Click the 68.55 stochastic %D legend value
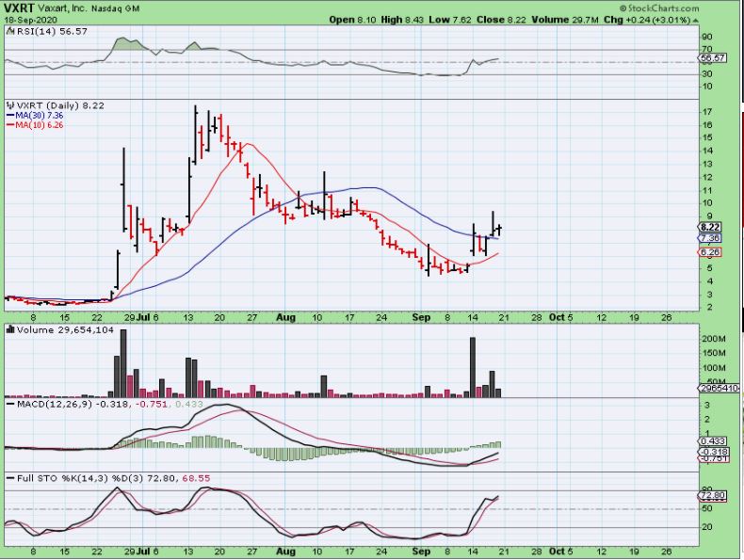Image resolution: width=744 pixels, height=560 pixels. coord(196,478)
